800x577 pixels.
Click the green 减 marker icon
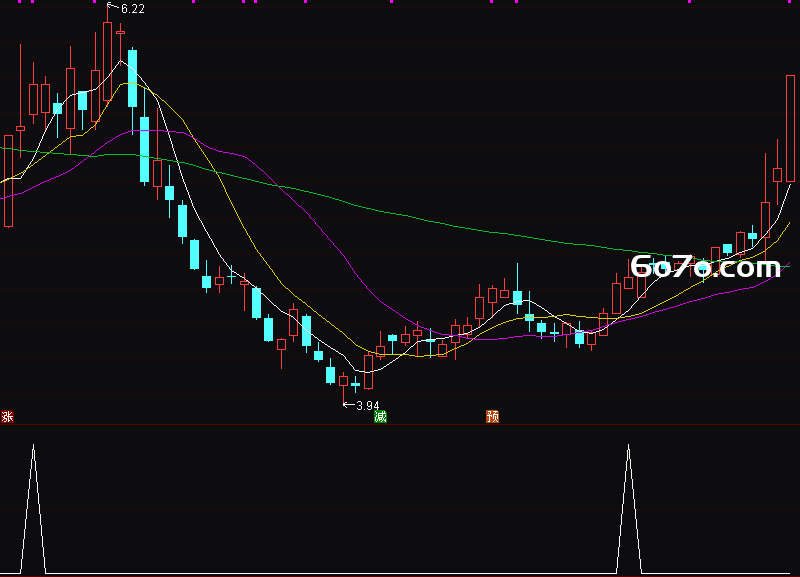(380, 416)
